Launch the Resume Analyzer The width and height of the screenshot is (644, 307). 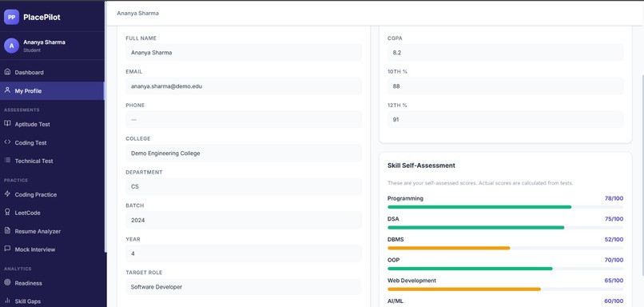[52, 231]
